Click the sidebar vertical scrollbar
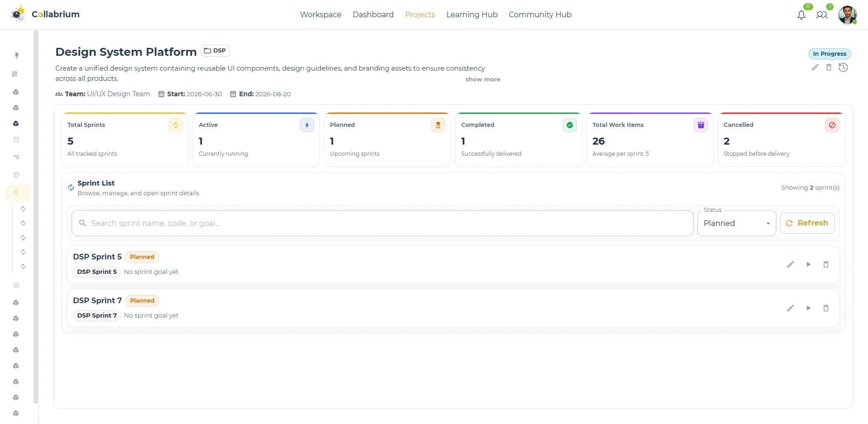 pyautogui.click(x=36, y=217)
